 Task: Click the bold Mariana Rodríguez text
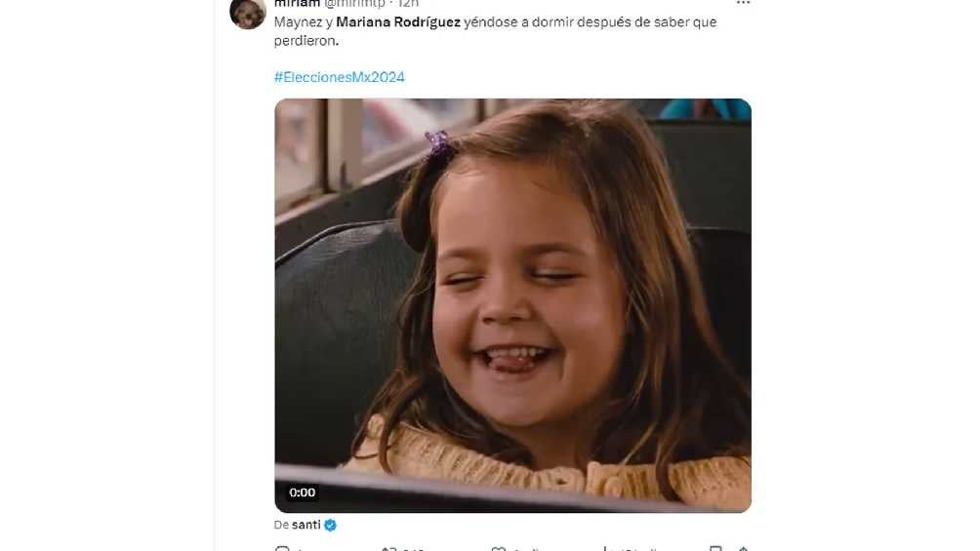(398, 21)
